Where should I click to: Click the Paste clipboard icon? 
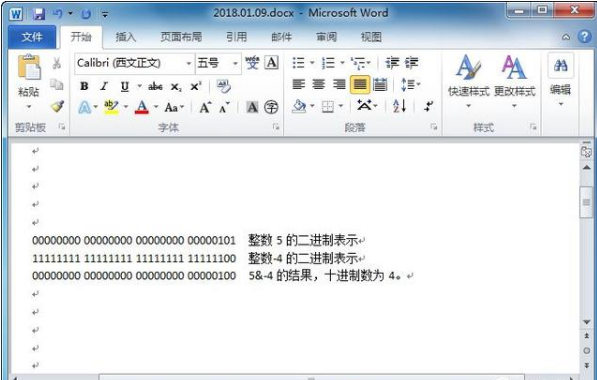tap(29, 67)
